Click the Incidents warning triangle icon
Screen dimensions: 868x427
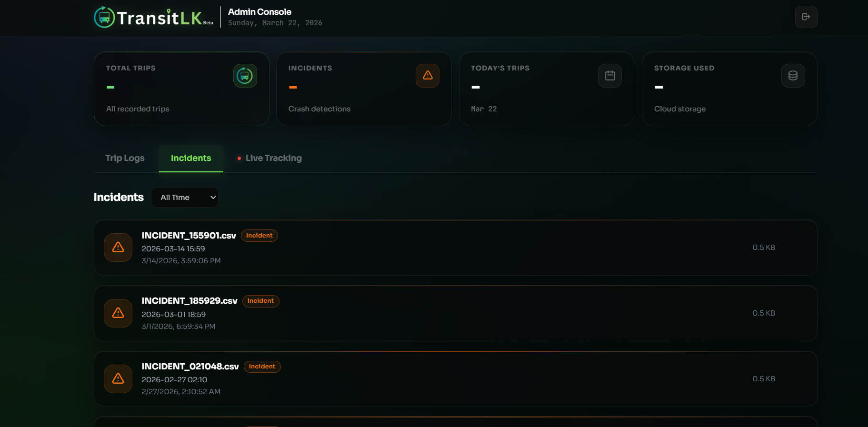(427, 76)
